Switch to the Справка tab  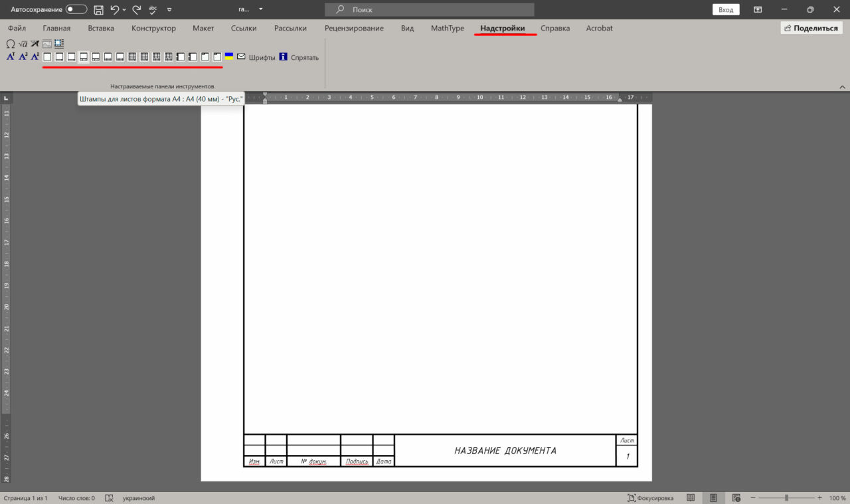(x=555, y=29)
